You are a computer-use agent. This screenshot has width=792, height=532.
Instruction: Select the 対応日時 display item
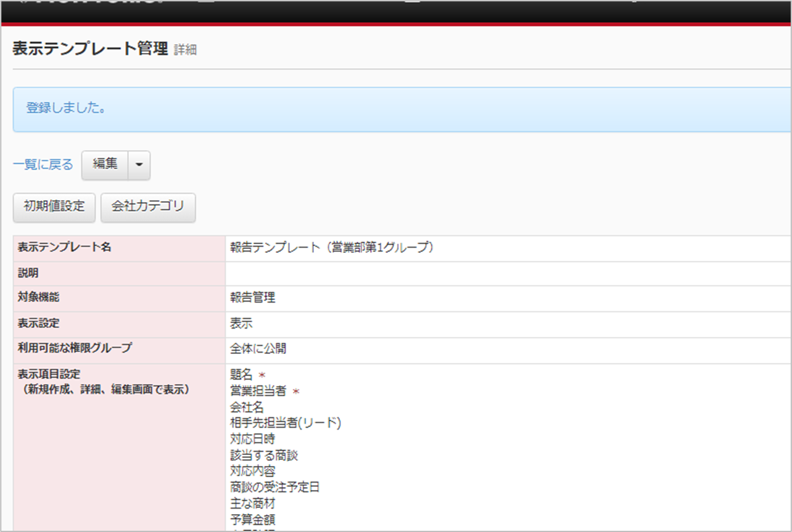point(252,439)
